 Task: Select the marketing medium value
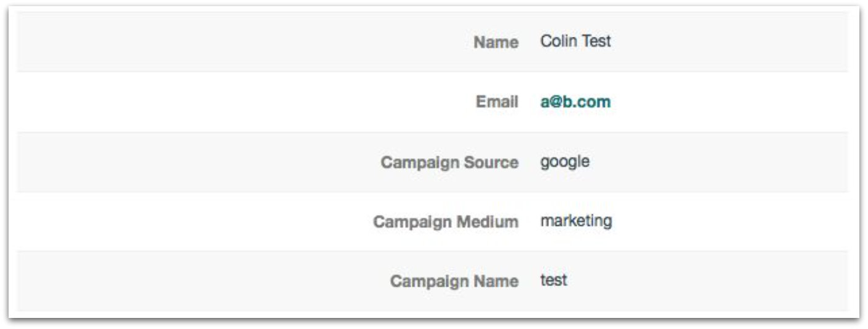[x=576, y=221]
